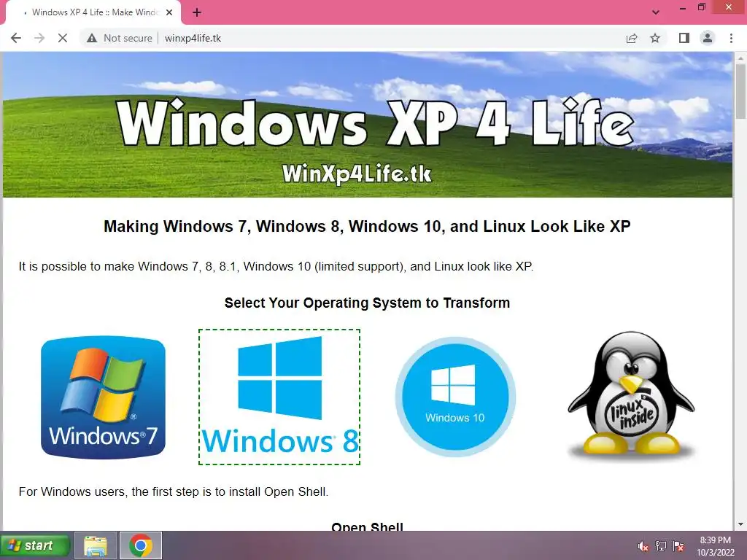Open the Not secure site info
This screenshot has height=560, width=747.
click(120, 38)
